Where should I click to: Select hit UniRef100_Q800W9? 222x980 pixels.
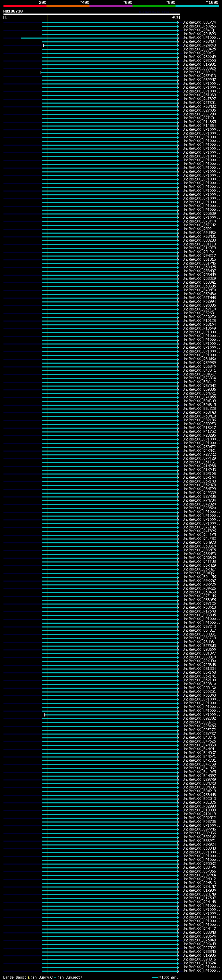[x=199, y=57]
